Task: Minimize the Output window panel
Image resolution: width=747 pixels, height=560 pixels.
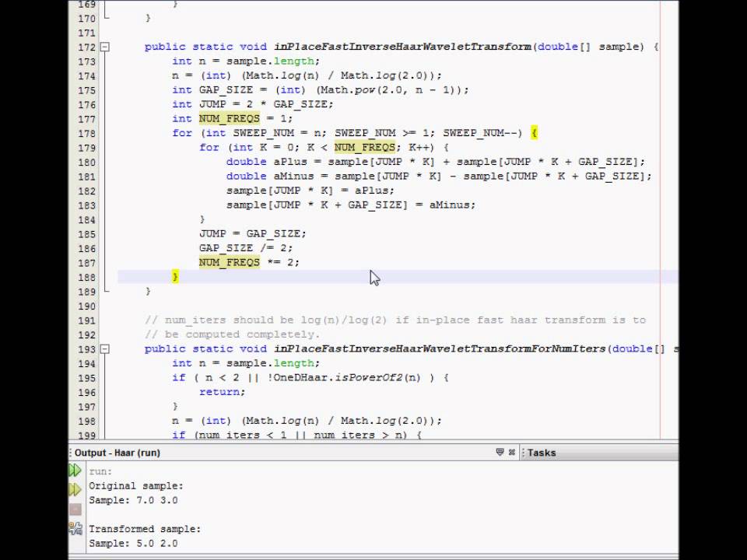Action: pos(500,452)
